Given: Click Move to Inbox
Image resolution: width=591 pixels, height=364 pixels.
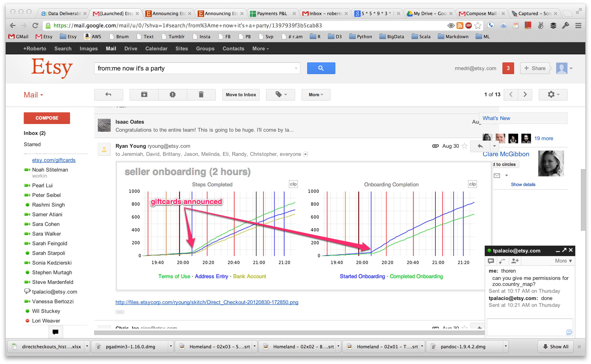Looking at the screenshot, I should (241, 95).
